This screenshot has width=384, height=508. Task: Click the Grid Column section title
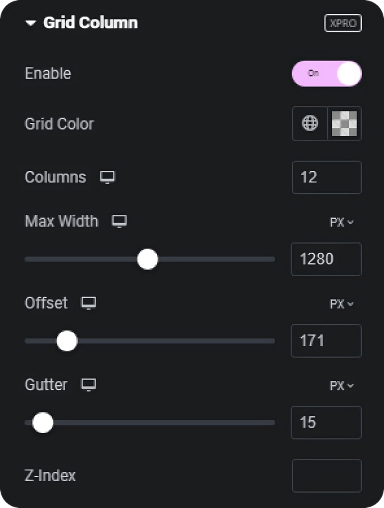(x=90, y=23)
